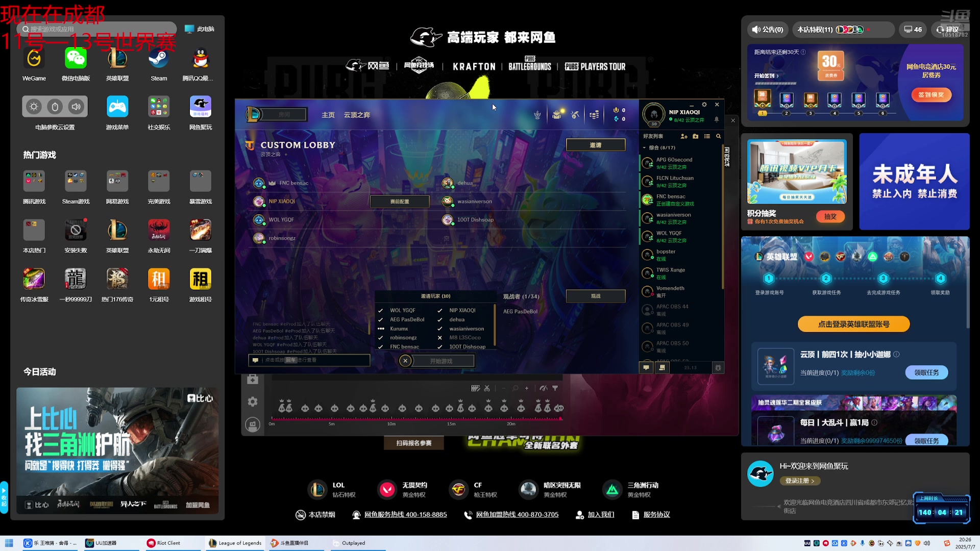Image resolution: width=980 pixels, height=551 pixels.
Task: Click the lobby chat input field
Action: [x=309, y=360]
